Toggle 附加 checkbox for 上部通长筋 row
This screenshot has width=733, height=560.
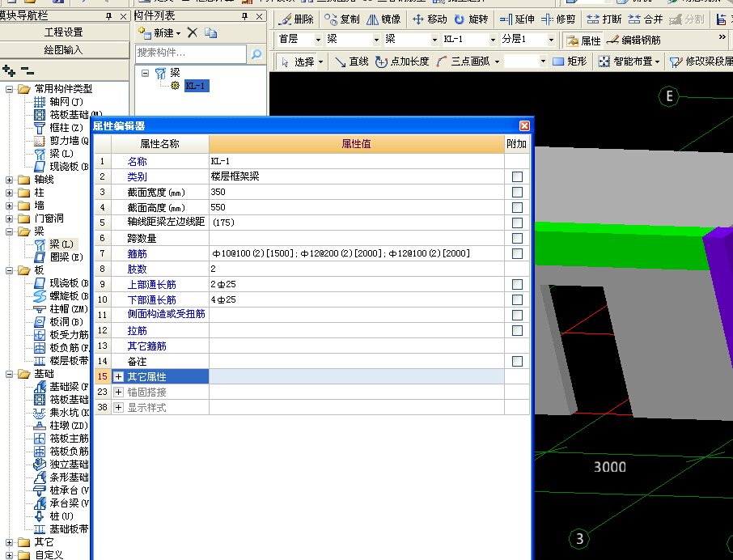[x=517, y=284]
